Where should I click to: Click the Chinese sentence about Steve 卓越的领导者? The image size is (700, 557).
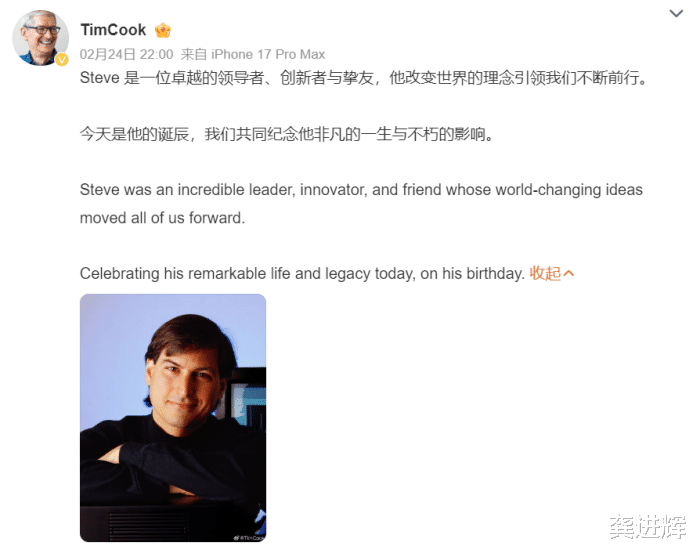(363, 78)
